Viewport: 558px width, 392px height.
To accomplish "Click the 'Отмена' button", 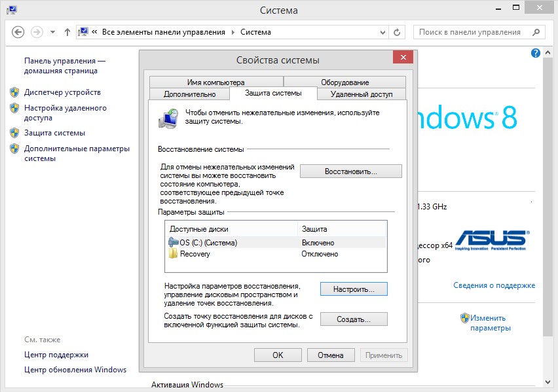I will pyautogui.click(x=331, y=355).
